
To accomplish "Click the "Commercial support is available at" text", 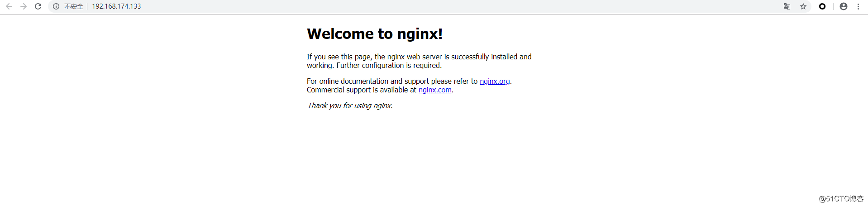I will [362, 90].
